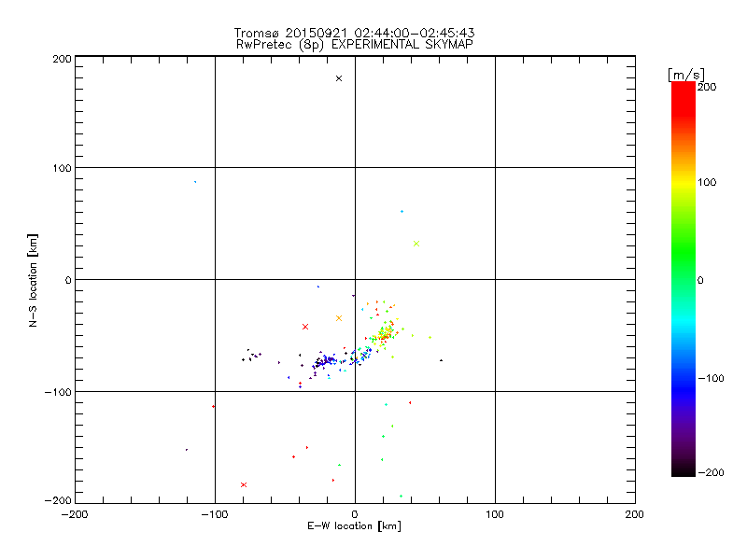
Task: Click the plot title 'Tromsø 20150921 02:44:00-02:45:43'
Action: point(355,33)
